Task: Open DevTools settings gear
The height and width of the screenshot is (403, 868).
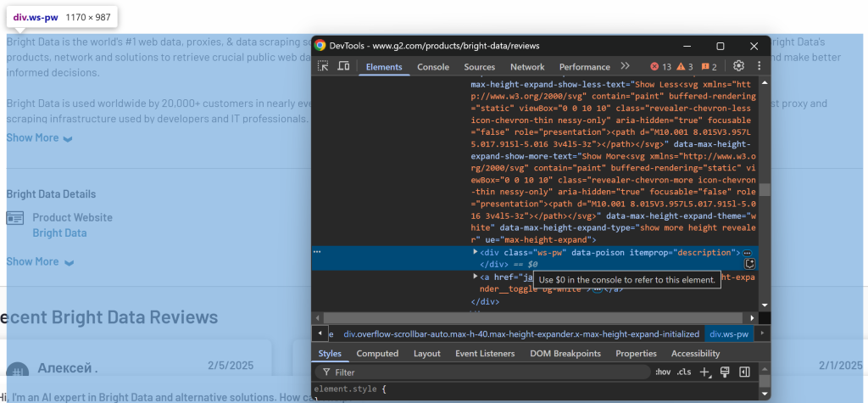Action: 738,66
